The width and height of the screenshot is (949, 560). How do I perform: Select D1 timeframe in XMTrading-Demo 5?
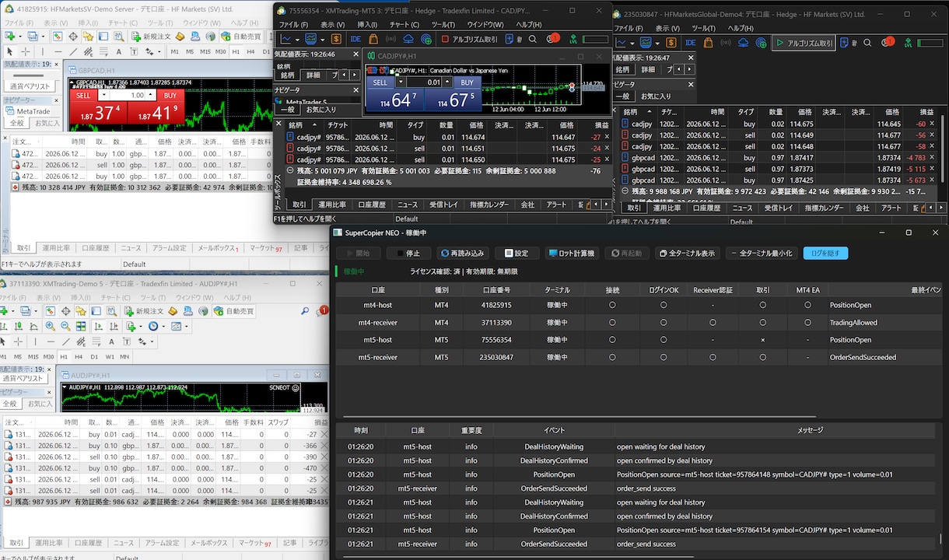tap(94, 356)
